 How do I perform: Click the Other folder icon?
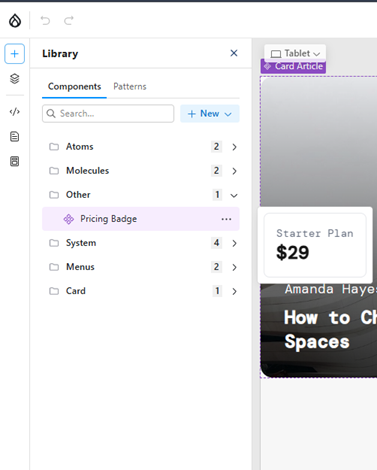pyautogui.click(x=54, y=195)
